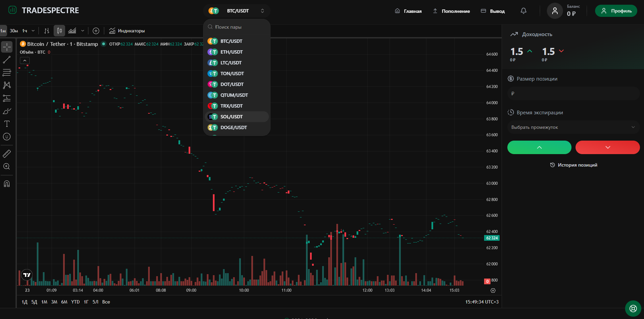The height and width of the screenshot is (319, 644).
Task: Collapse the chart legend arrow
Action: click(x=25, y=60)
